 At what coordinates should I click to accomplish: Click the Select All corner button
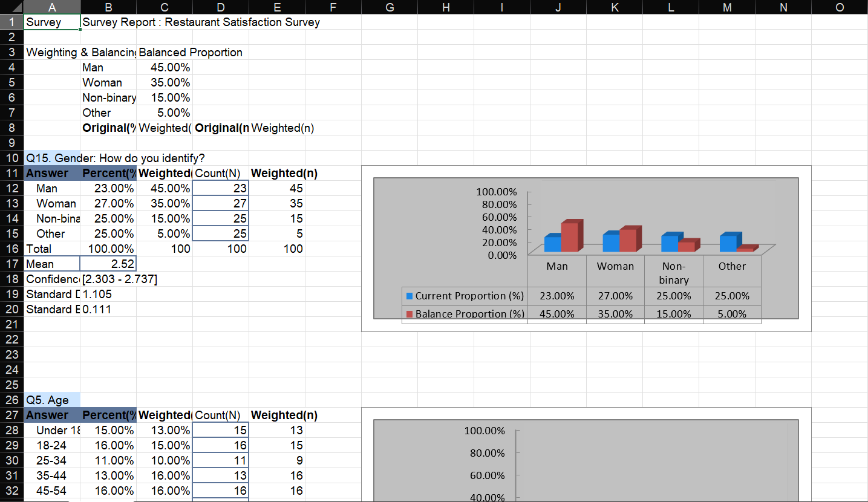12,6
